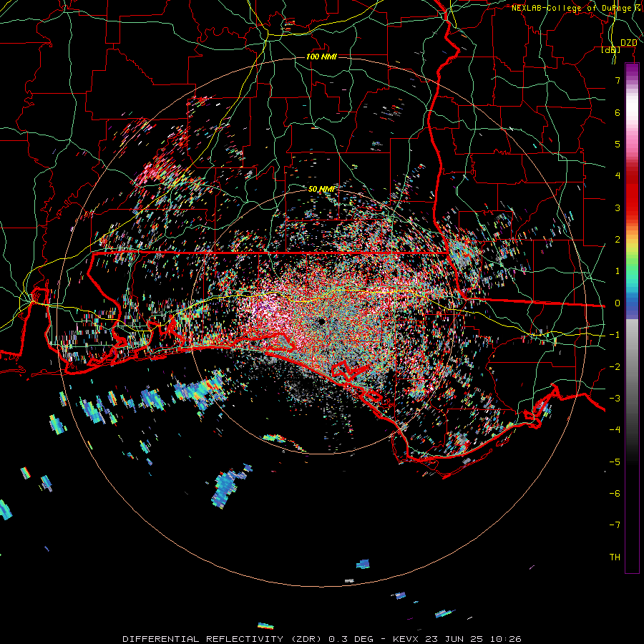Viewport: 644px width, 644px height.
Task: Click the 0 value on the dB scale
Action: 618,303
